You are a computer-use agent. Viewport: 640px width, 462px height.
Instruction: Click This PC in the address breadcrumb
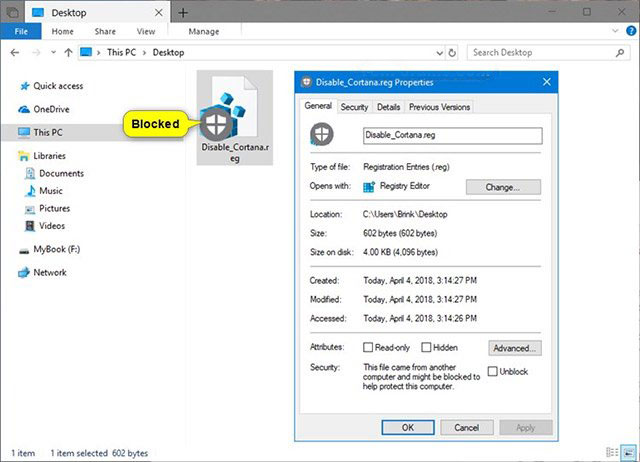point(121,52)
